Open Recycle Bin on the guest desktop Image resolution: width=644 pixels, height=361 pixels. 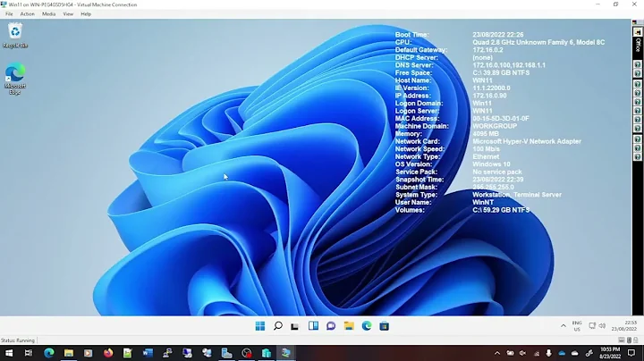tap(15, 36)
